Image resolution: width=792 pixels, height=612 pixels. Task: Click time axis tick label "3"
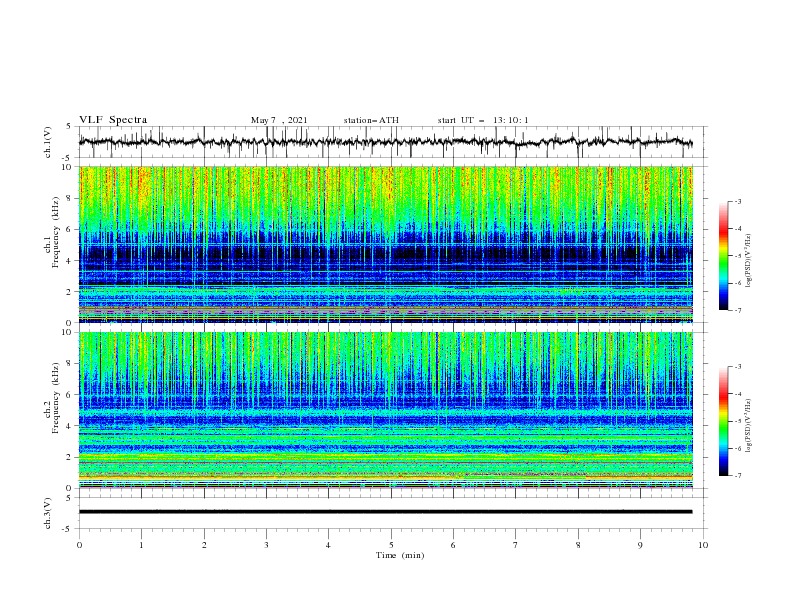266,545
